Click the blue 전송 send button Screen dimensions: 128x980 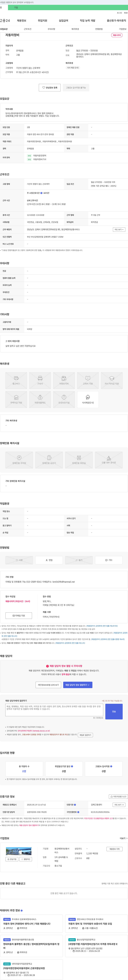click(114, 711)
